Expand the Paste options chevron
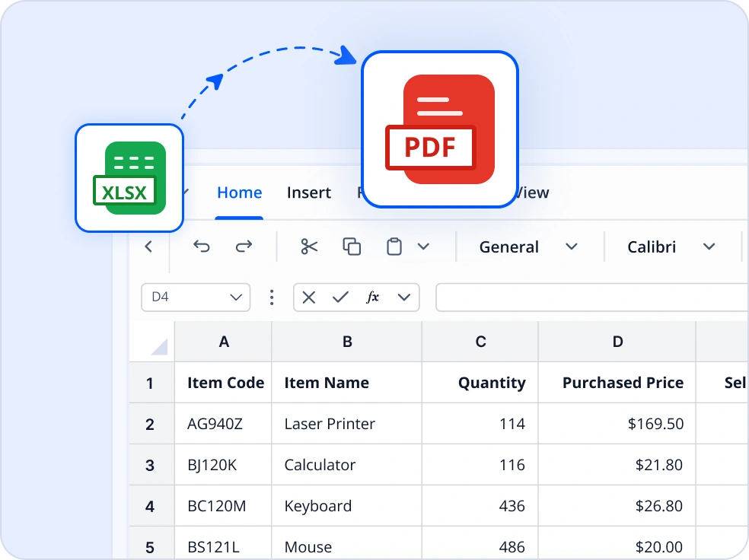Screen dimensions: 749x560 click(x=424, y=247)
